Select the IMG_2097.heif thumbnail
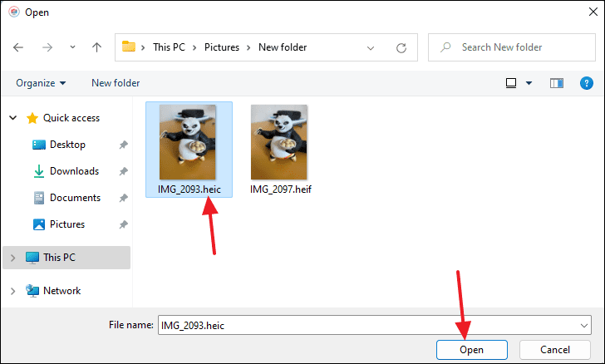 (x=279, y=142)
